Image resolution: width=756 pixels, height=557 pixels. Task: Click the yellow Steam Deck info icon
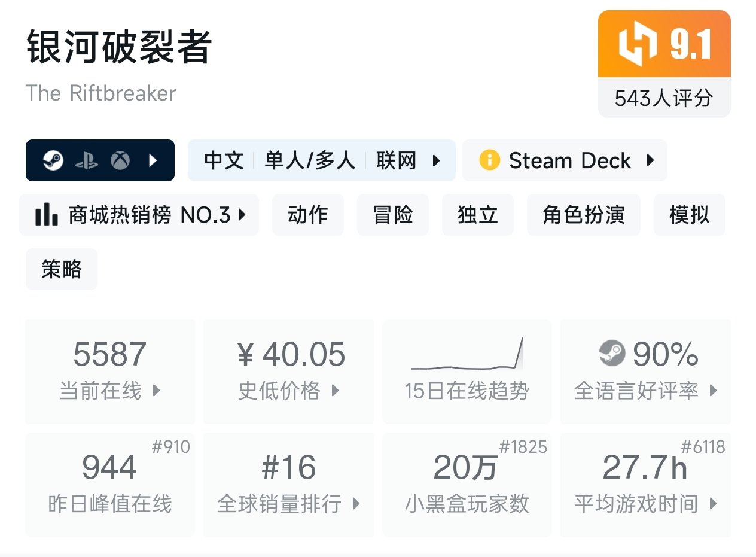(489, 160)
